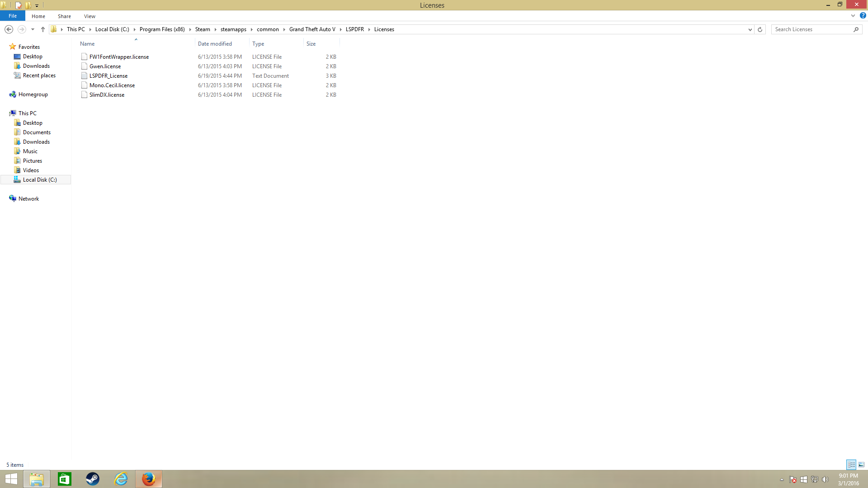Click the volume speaker tray icon
The width and height of the screenshot is (868, 488).
click(x=825, y=479)
